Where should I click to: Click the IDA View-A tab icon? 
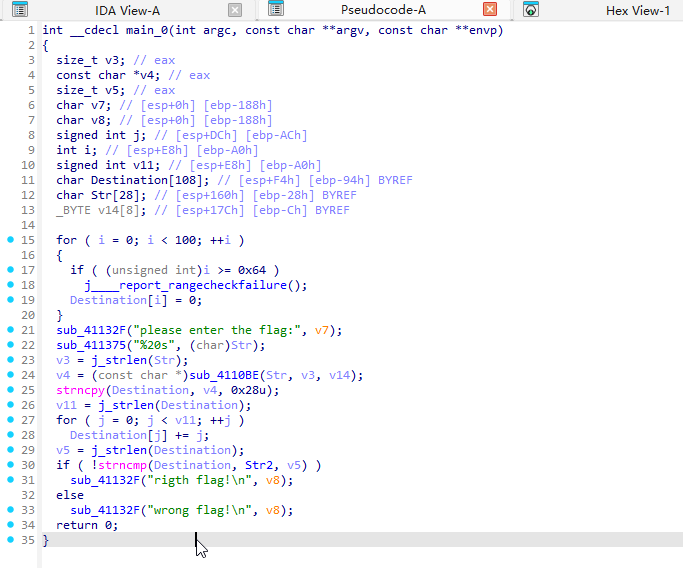tap(21, 10)
